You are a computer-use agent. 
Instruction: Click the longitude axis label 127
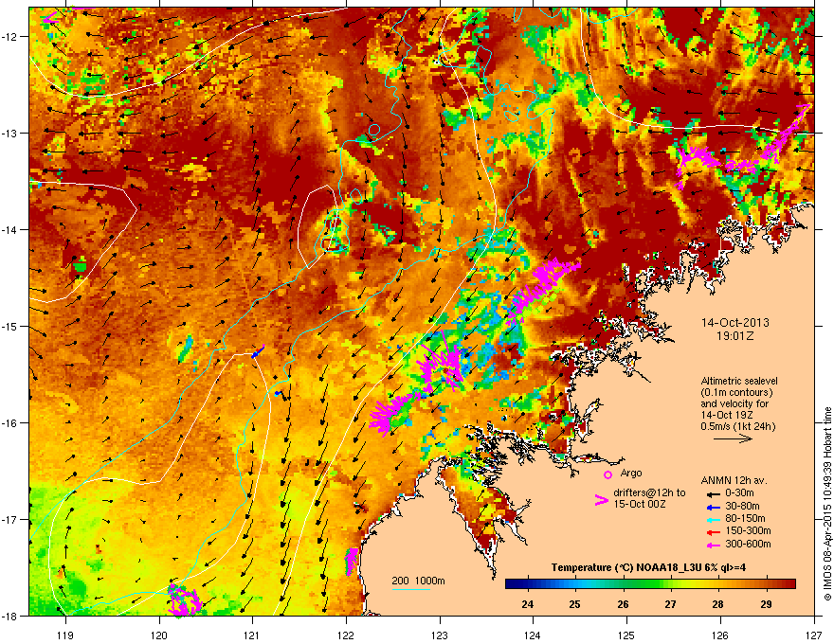point(814,635)
